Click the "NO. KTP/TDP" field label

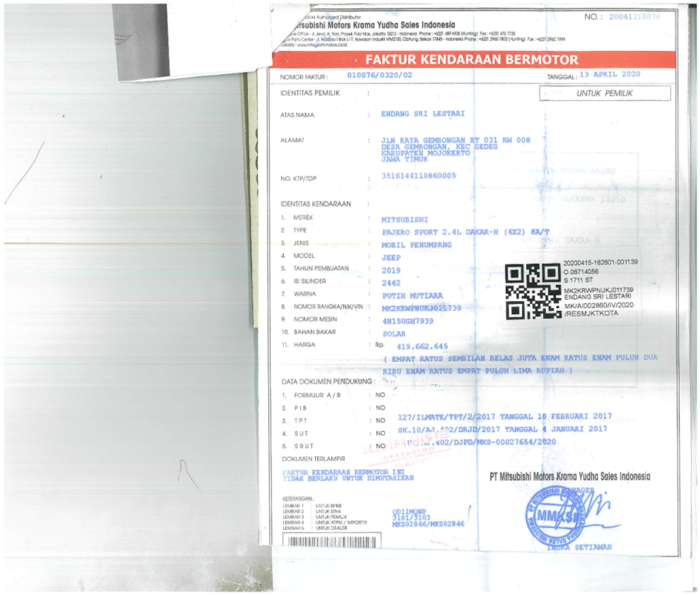click(x=298, y=178)
